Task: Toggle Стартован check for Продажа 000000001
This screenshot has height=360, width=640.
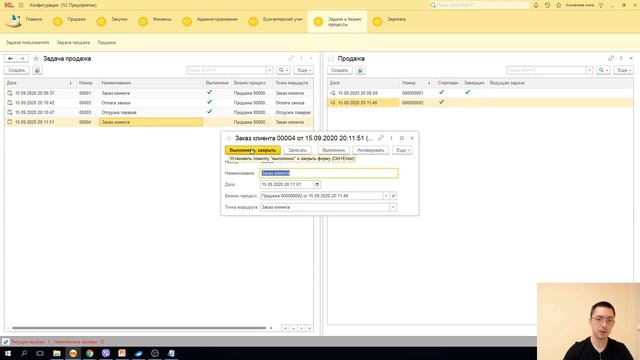Action: click(x=441, y=93)
